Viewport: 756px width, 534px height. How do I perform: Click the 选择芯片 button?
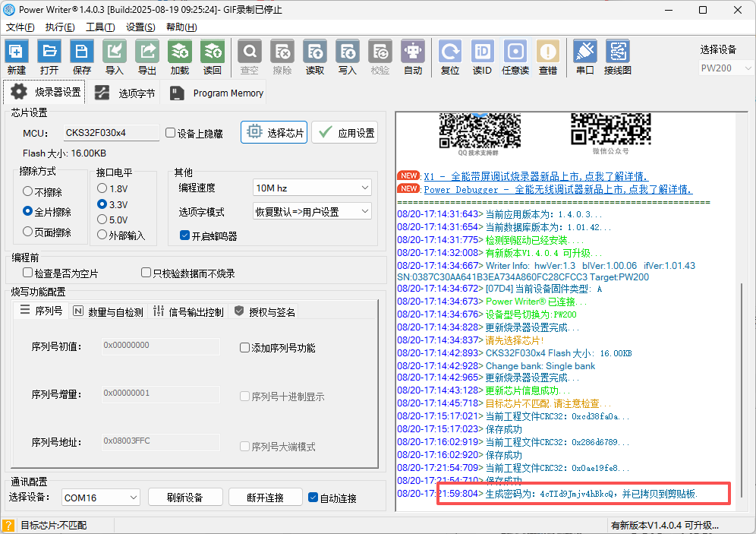[x=274, y=132]
